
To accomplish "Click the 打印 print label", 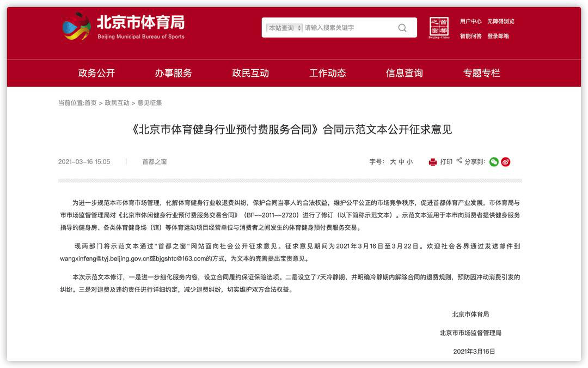I will [x=446, y=161].
